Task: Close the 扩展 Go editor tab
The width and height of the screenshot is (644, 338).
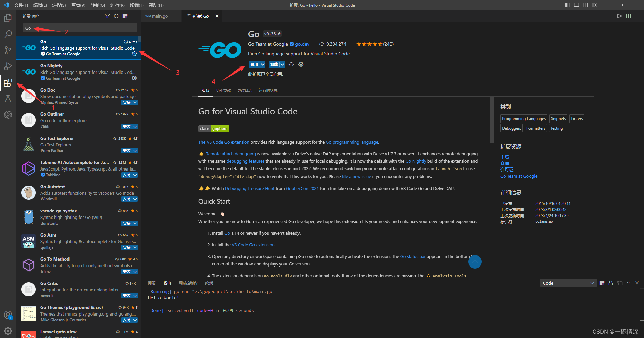Action: click(217, 16)
